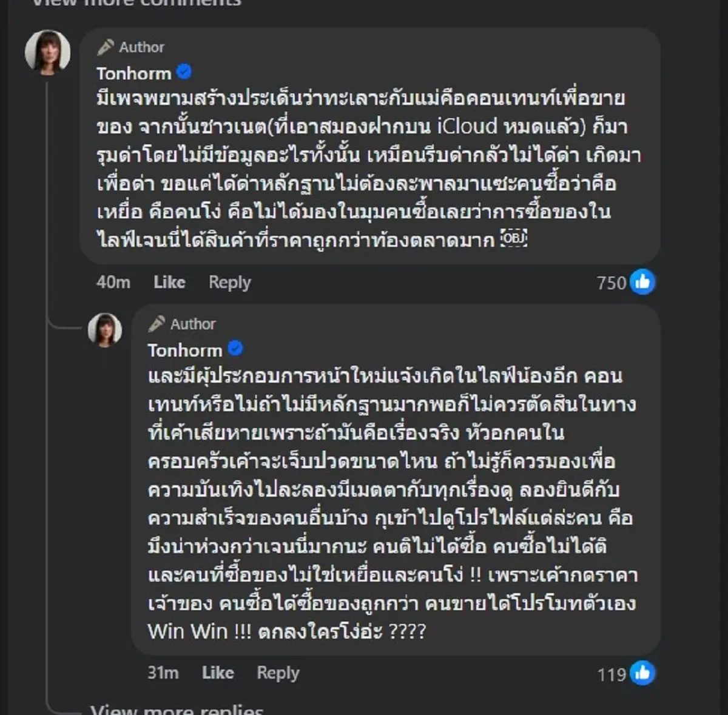The width and height of the screenshot is (728, 715).
Task: View the 750 reactions count
Action: point(610,283)
